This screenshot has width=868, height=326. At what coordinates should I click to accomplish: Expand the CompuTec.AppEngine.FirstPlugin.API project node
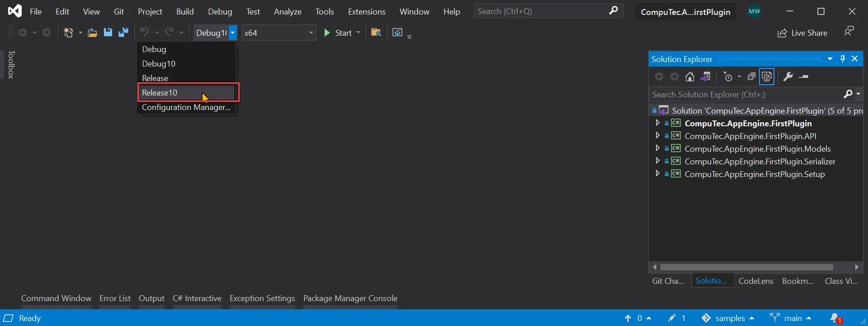click(657, 136)
